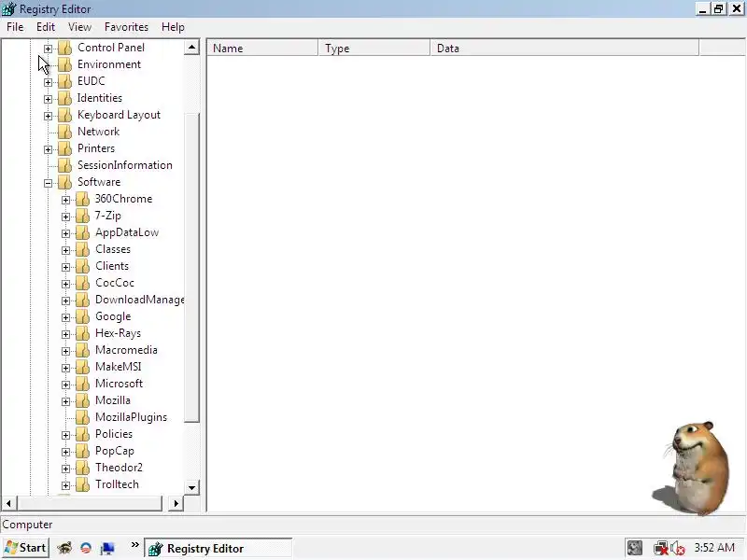The height and width of the screenshot is (560, 747).
Task: Expand the Clients key
Action: coord(65,267)
